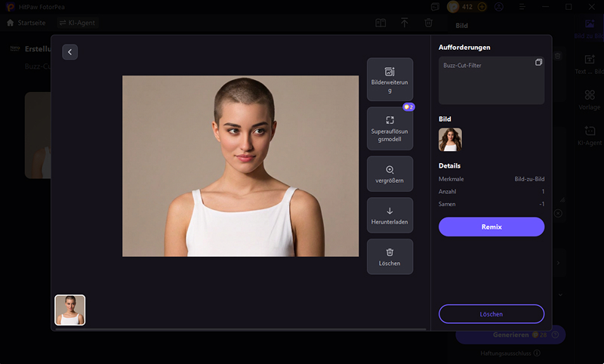Image resolution: width=604 pixels, height=364 pixels.
Task: Click the HitPaw FotorPea logo icon
Action: click(x=11, y=7)
